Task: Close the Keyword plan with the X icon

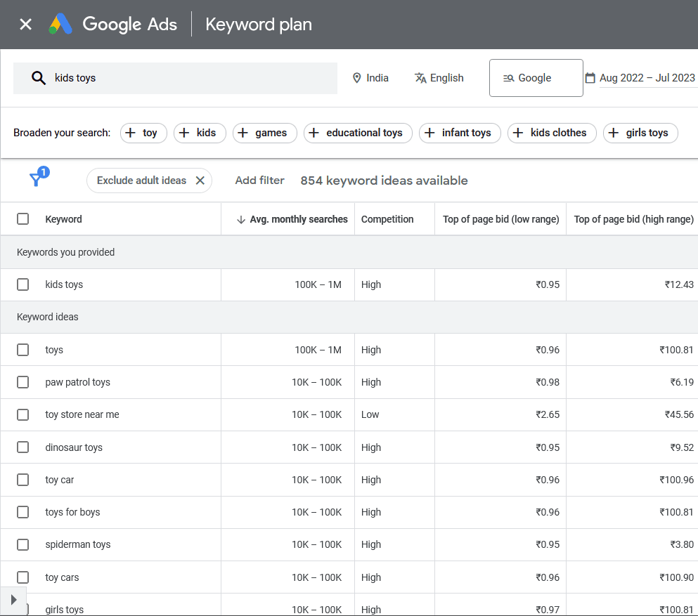Action: (x=25, y=25)
